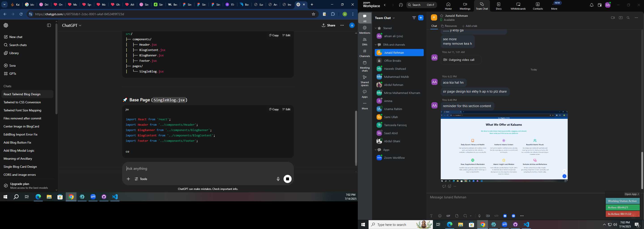The height and width of the screenshot is (229, 644).
Task: Switch to Zoom Docs tab
Action: 499,6
